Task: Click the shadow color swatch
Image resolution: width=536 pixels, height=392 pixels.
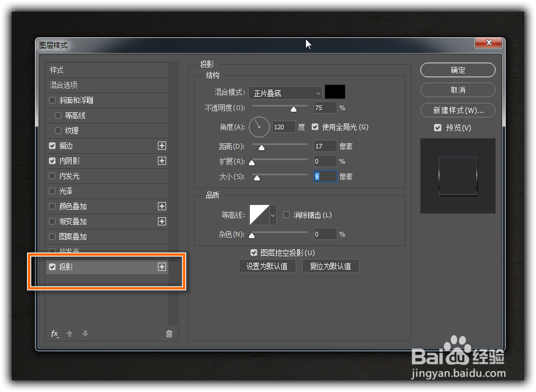Action: 336,92
